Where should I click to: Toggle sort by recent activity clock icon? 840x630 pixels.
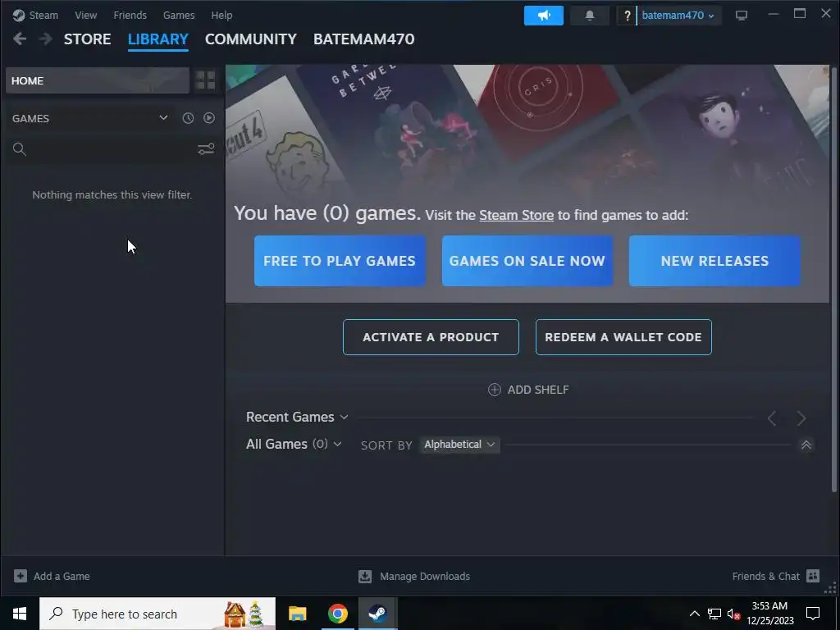188,118
